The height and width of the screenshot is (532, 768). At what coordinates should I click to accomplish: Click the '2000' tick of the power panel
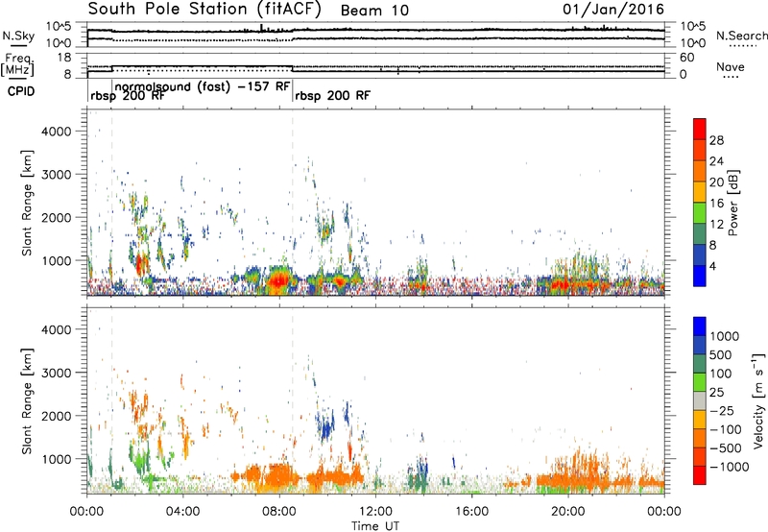click(x=56, y=217)
